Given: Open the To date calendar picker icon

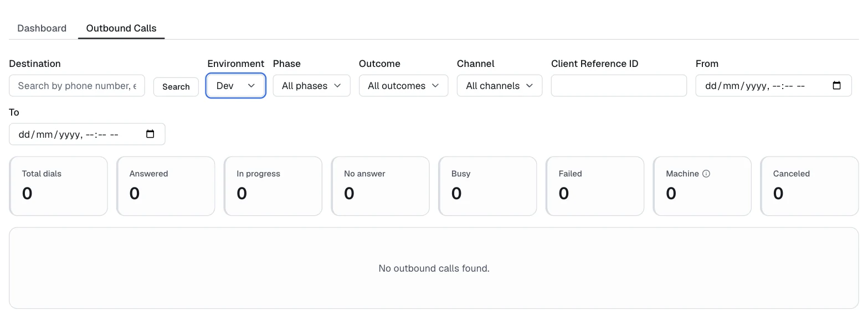Looking at the screenshot, I should coord(150,134).
